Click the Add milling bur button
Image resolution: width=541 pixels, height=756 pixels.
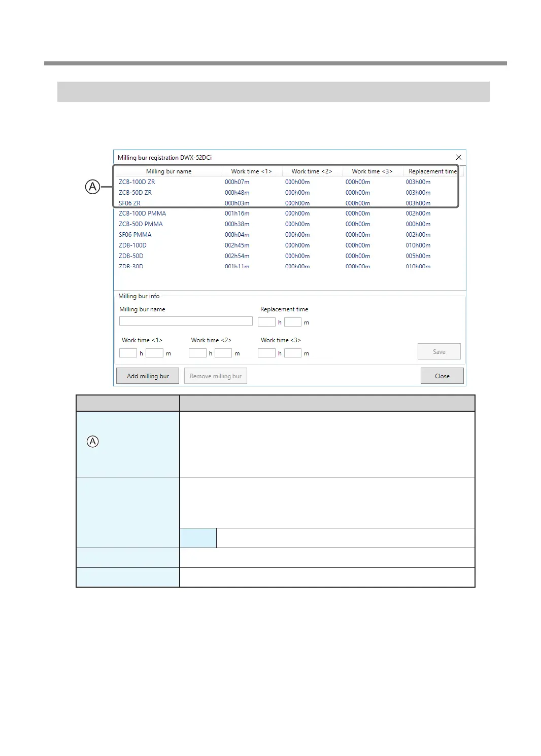tap(148, 376)
